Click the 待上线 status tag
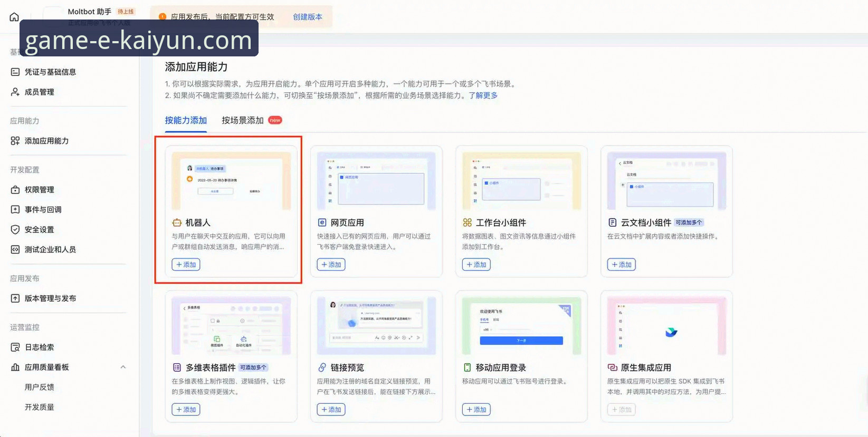Image resolution: width=868 pixels, height=437 pixels. 126,12
